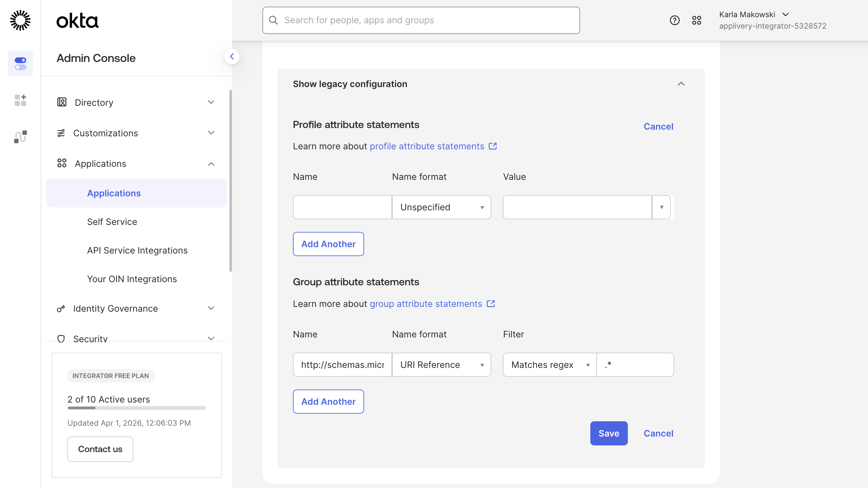This screenshot has height=488, width=868.
Task: Collapse sidebar with the back chevron button
Action: pos(232,57)
